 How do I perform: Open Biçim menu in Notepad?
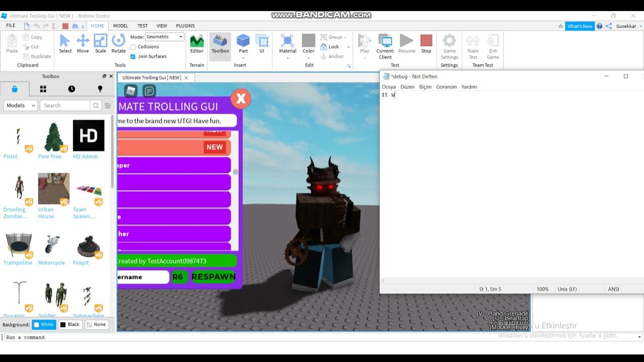point(426,87)
